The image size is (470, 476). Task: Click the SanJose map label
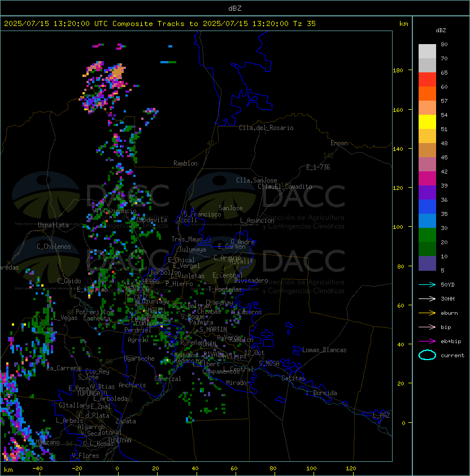[x=230, y=208]
